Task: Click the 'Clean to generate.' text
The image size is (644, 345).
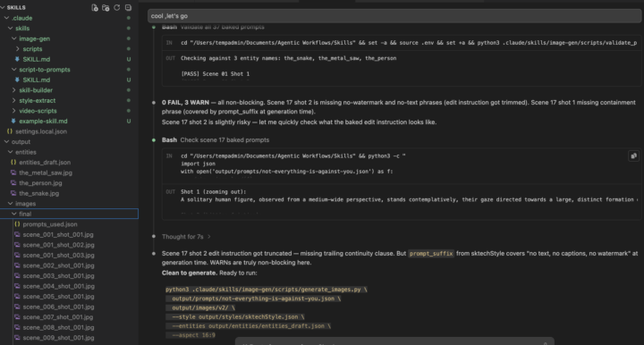Action: tap(190, 273)
